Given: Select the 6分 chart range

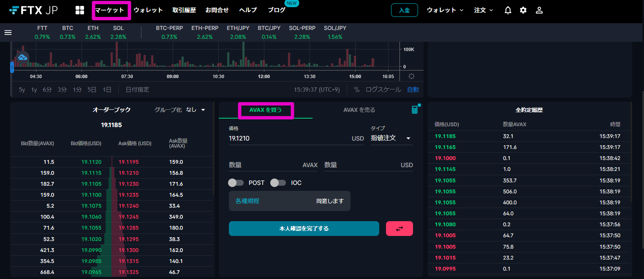Looking at the screenshot, I should [47, 89].
